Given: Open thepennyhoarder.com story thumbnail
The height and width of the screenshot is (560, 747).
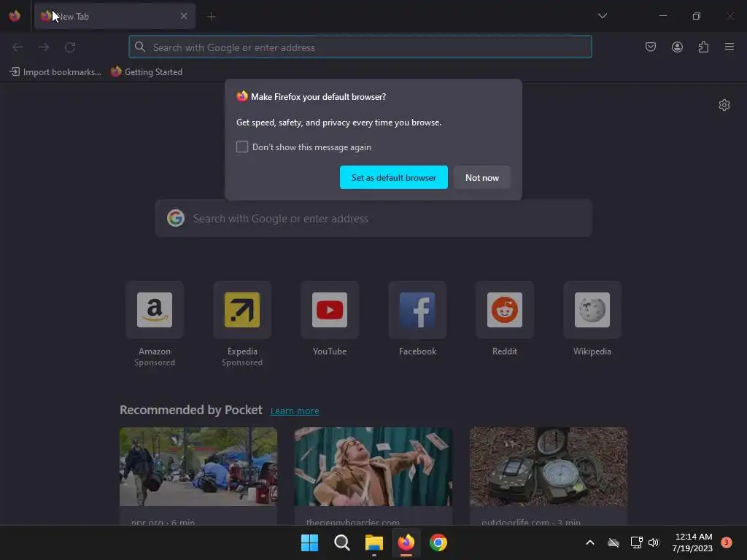Looking at the screenshot, I should tap(373, 467).
